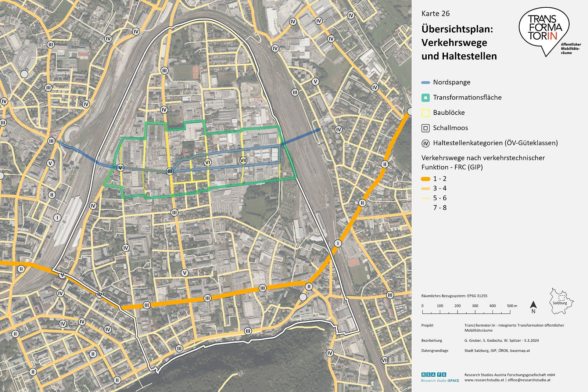Viewport: 588px width, 392px height.
Task: Click the I stop marker beside the main station
Action: 57,217
